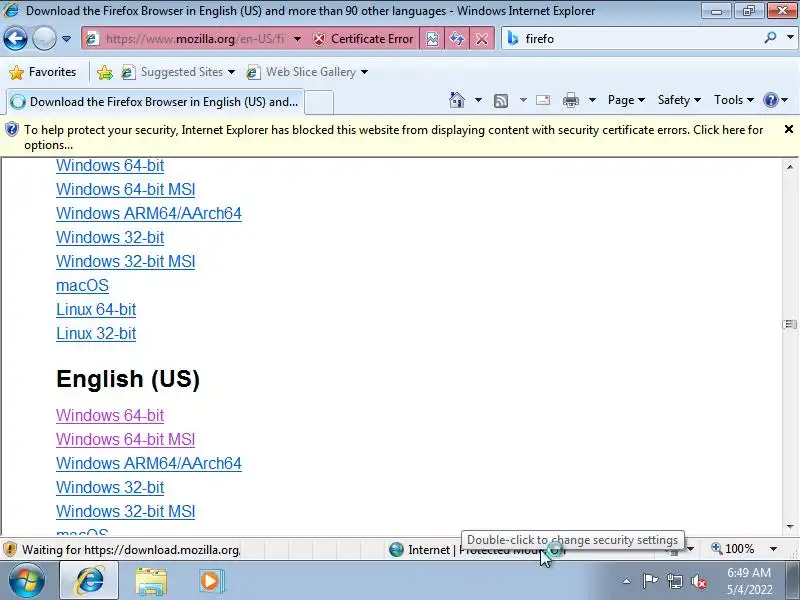The image size is (800, 600).
Task: Open Windows Media Player from the taskbar
Action: [x=210, y=582]
